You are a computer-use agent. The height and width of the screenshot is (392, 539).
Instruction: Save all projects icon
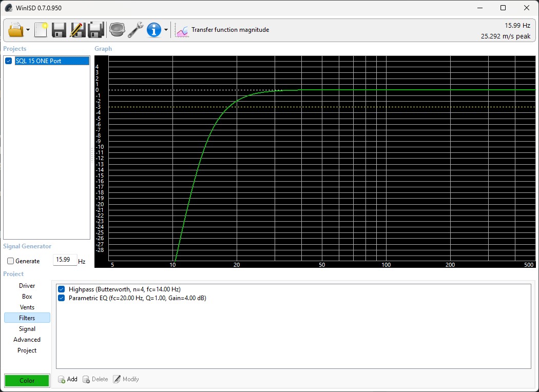[96, 30]
